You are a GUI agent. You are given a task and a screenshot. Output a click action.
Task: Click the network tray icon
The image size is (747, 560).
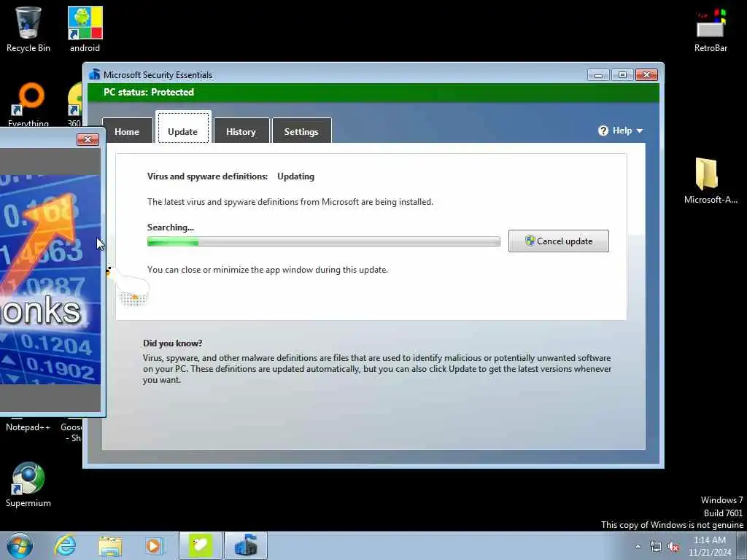pos(656,547)
